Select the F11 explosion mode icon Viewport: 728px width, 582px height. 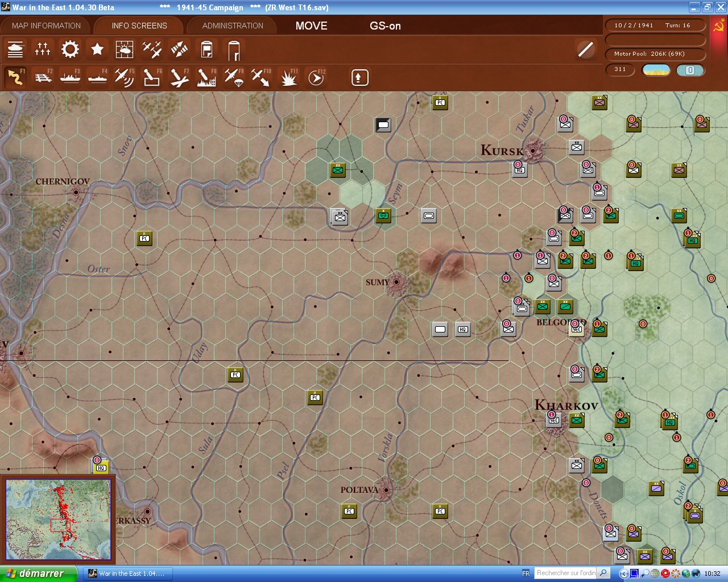[288, 77]
